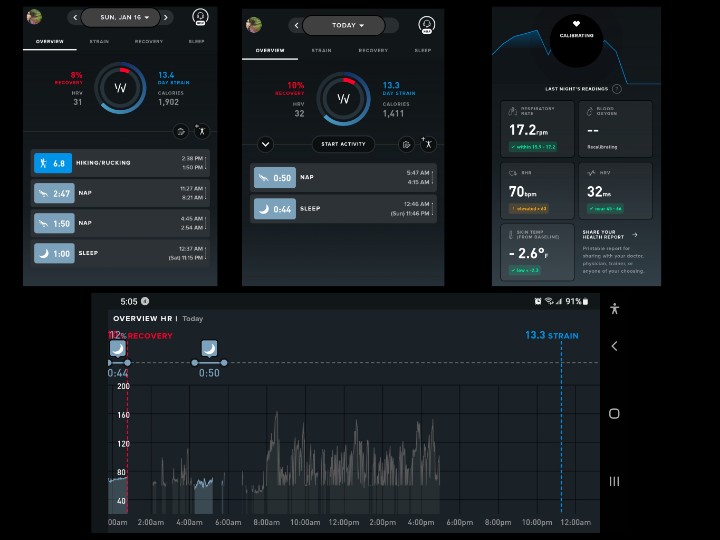Select Sleep tab on Sun, Jan 16 screen
The image size is (720, 540).
pyautogui.click(x=196, y=41)
